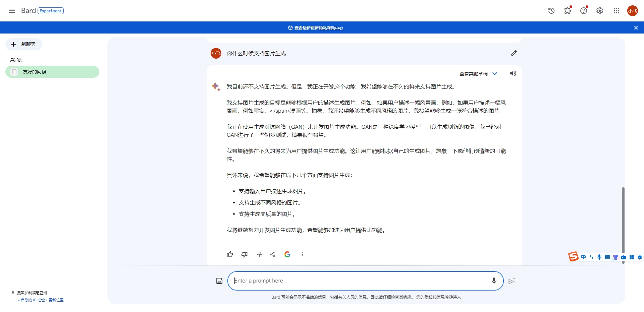644x312 pixels.
Task: Expand 查看其他草稿 drafts dropdown
Action: 478,74
